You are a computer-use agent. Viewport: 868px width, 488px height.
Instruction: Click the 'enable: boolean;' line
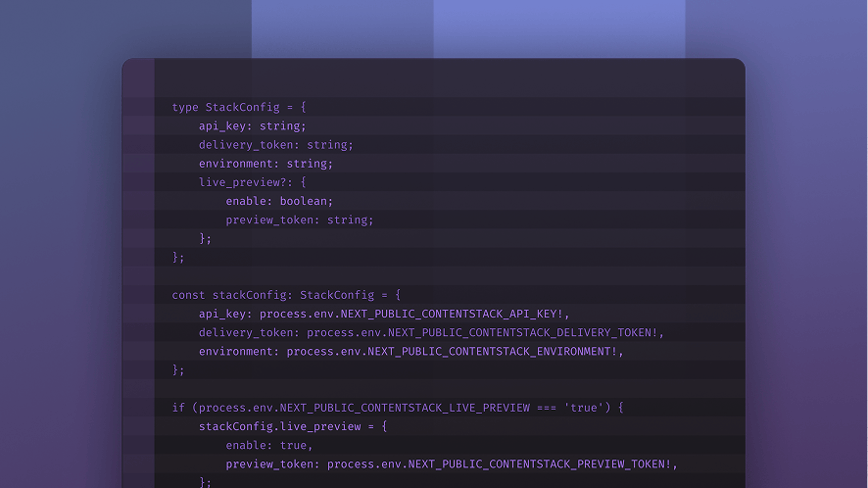[279, 201]
